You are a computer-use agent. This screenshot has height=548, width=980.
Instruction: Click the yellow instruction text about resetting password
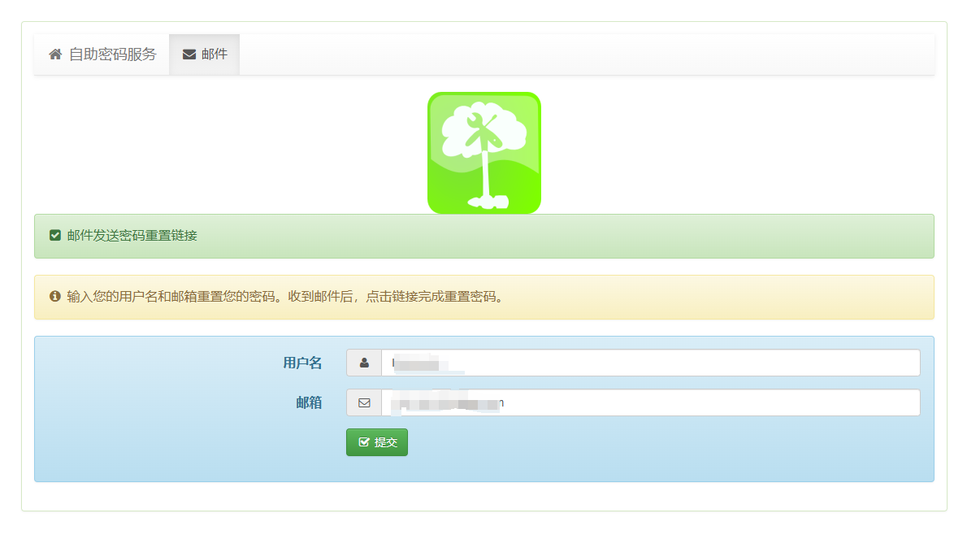pyautogui.click(x=285, y=297)
